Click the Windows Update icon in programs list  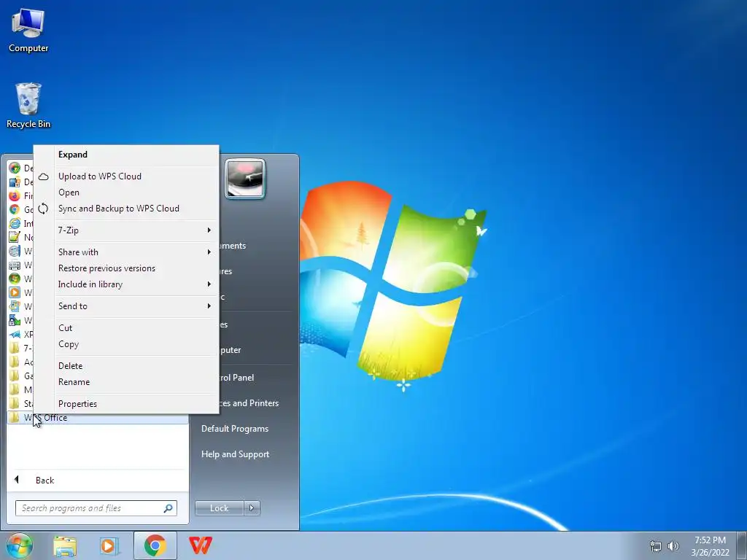coord(15,306)
